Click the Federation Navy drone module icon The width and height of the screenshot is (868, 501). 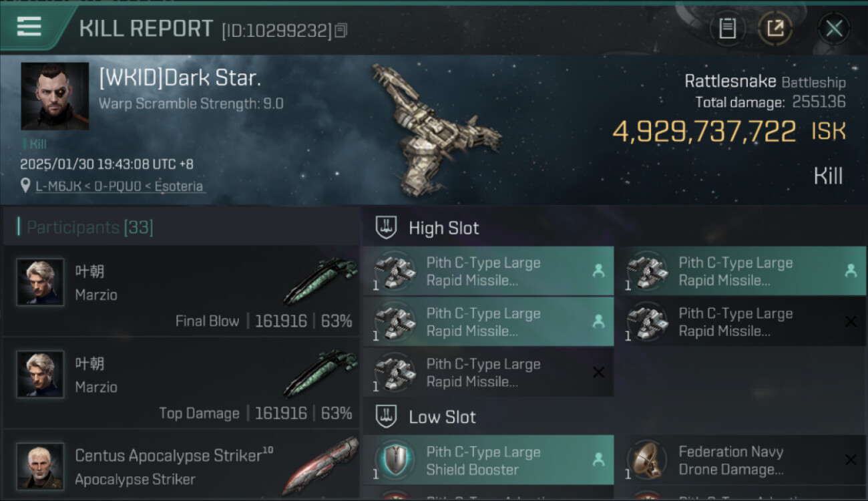[646, 460]
